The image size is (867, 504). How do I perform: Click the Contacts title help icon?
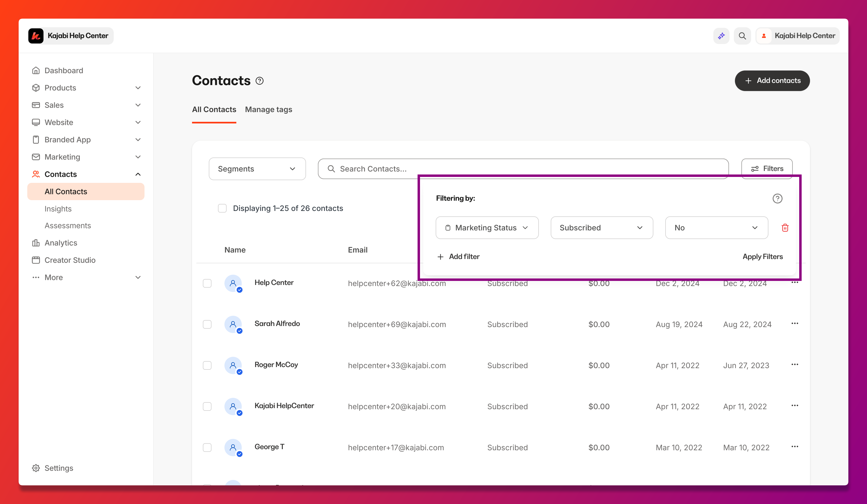259,81
